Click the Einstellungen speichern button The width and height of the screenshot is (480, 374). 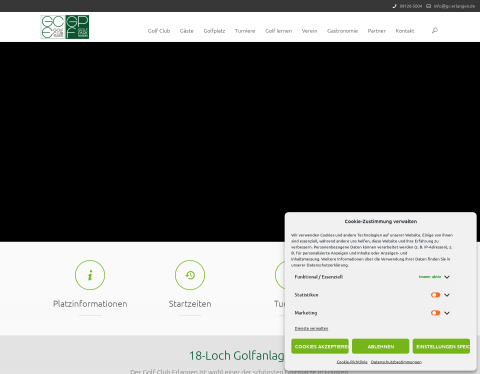tap(441, 346)
